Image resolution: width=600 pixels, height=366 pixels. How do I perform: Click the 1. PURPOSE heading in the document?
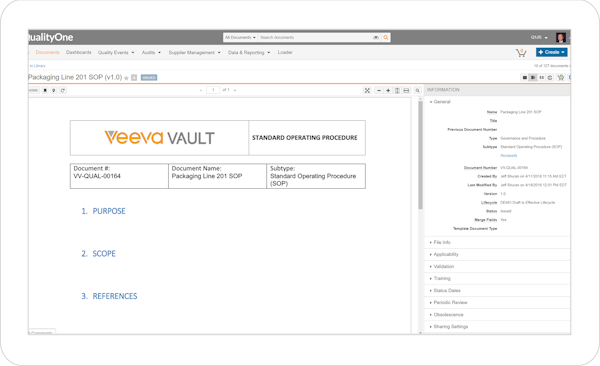click(103, 211)
